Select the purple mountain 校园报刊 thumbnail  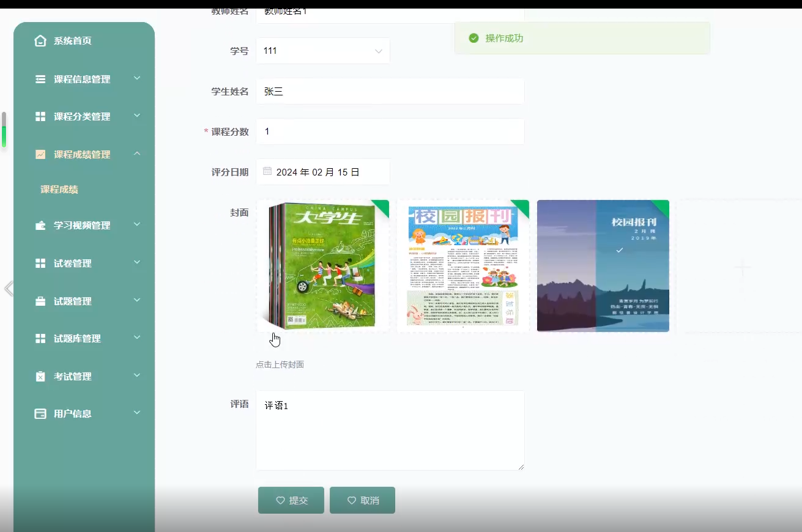(603, 266)
